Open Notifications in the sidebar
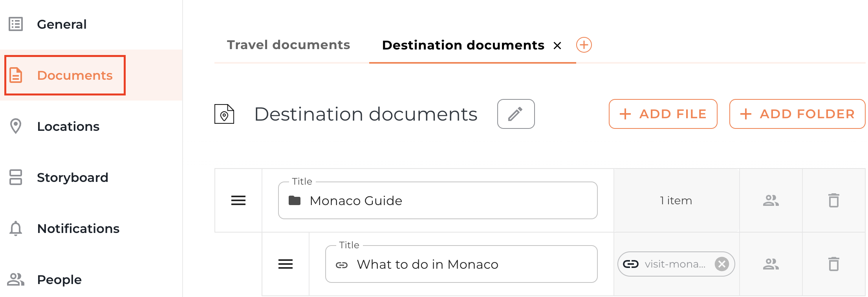 78,229
